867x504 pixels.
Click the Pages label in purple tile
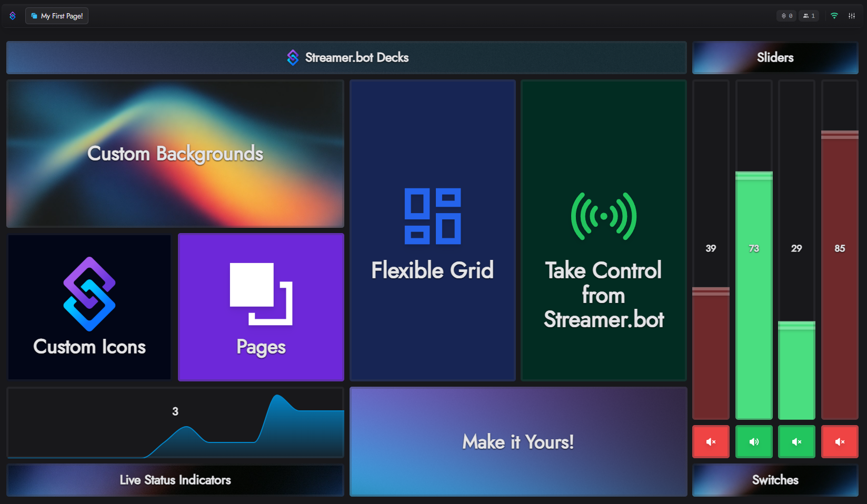261,347
